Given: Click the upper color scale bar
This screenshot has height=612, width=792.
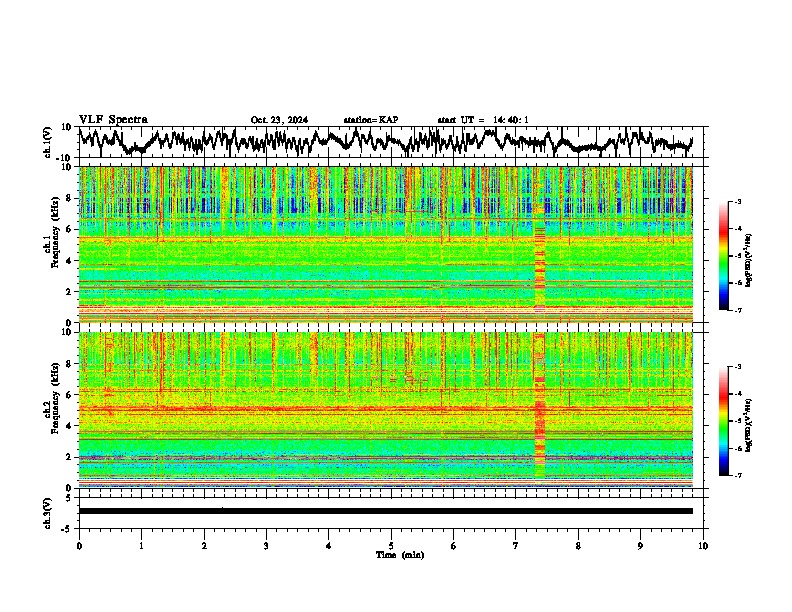Looking at the screenshot, I should (723, 256).
